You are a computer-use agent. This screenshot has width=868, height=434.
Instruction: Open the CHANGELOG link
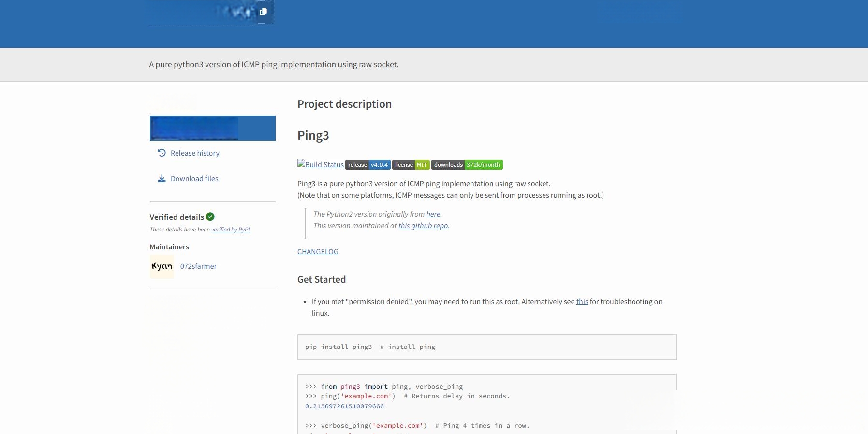coord(318,252)
